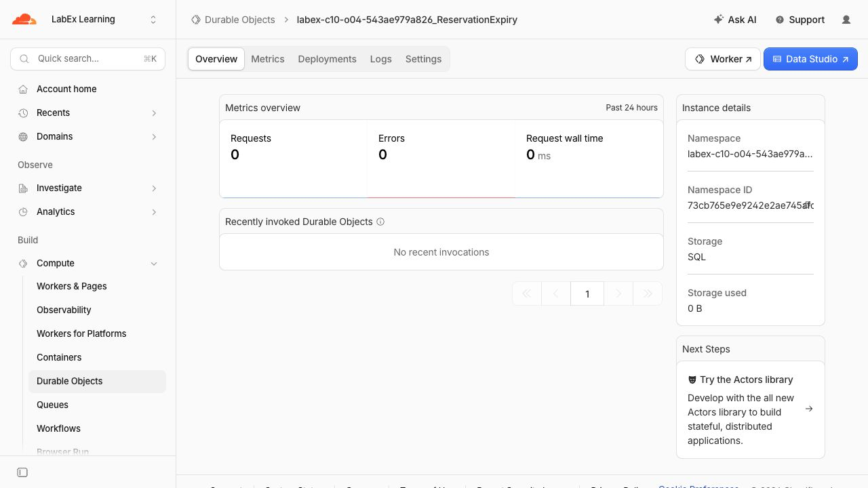Toggle the sidebar collapse icon
Image resolution: width=868 pixels, height=488 pixels.
pyautogui.click(x=22, y=472)
